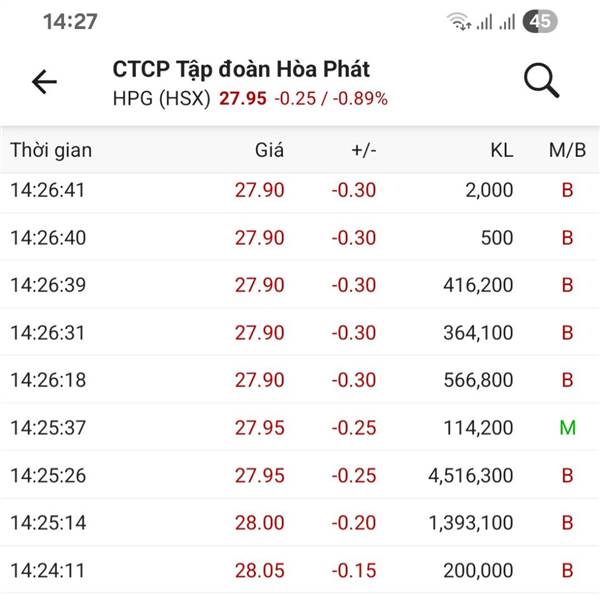
Task: Open the search magnifier icon
Action: tap(541, 81)
